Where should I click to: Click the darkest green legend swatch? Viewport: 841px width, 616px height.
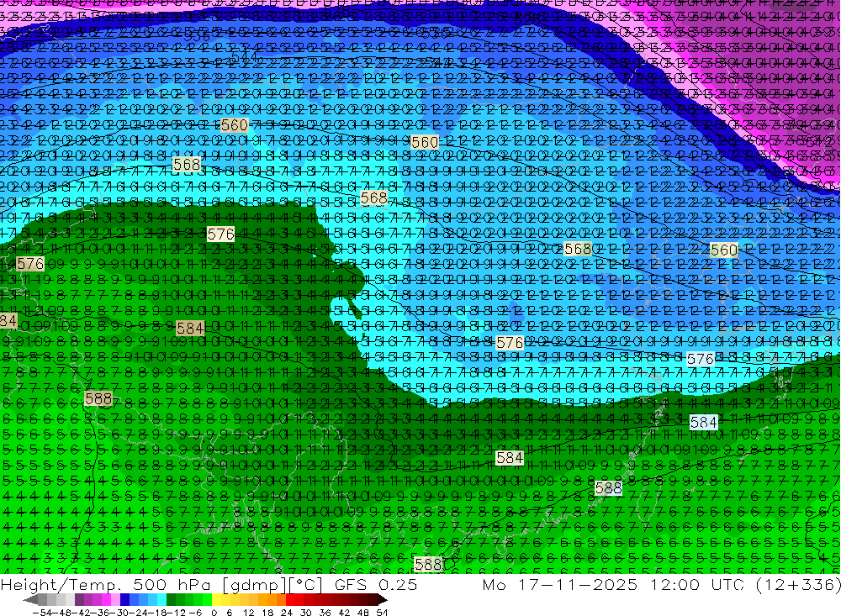tap(171, 600)
